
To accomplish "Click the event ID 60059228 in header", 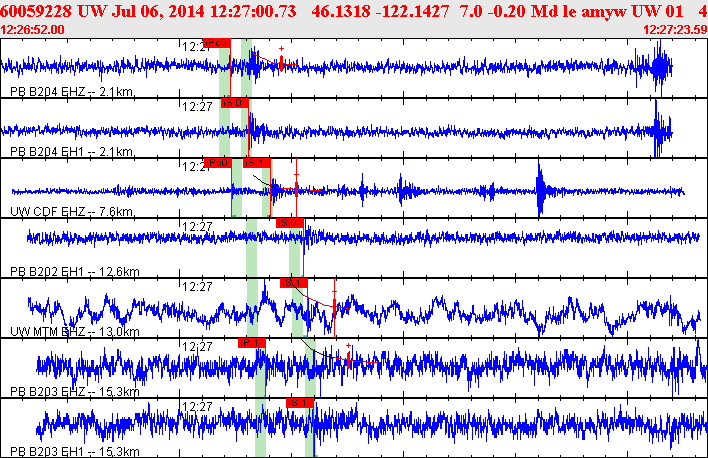I will 36,11.
